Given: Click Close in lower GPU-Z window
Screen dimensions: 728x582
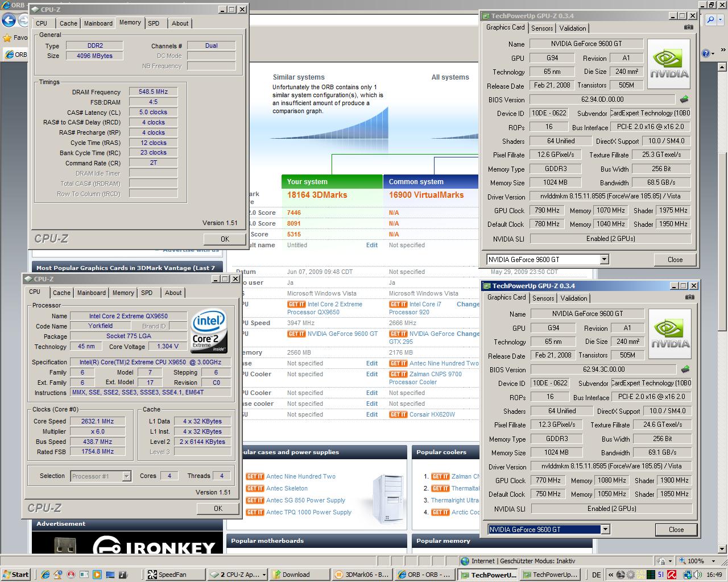Looking at the screenshot, I should click(676, 530).
